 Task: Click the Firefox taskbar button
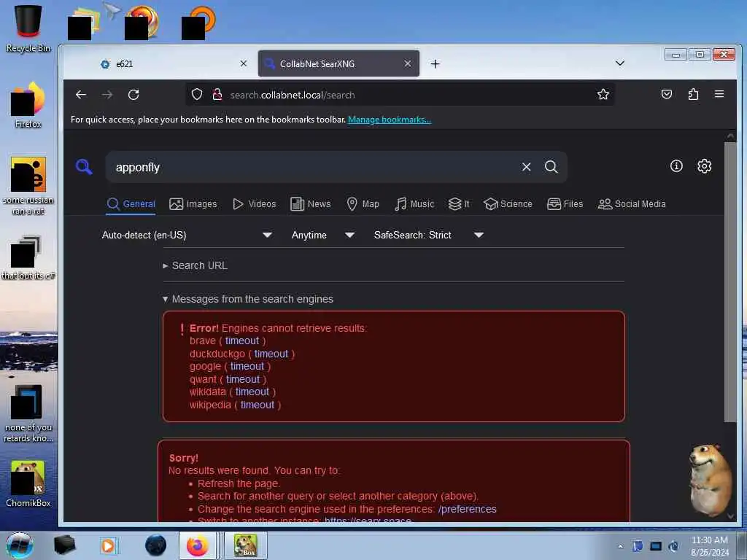[x=198, y=545]
